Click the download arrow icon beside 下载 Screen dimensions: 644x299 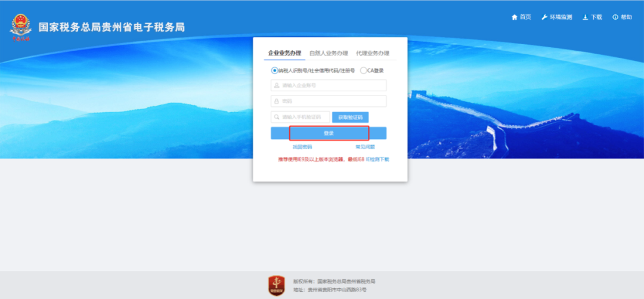586,17
